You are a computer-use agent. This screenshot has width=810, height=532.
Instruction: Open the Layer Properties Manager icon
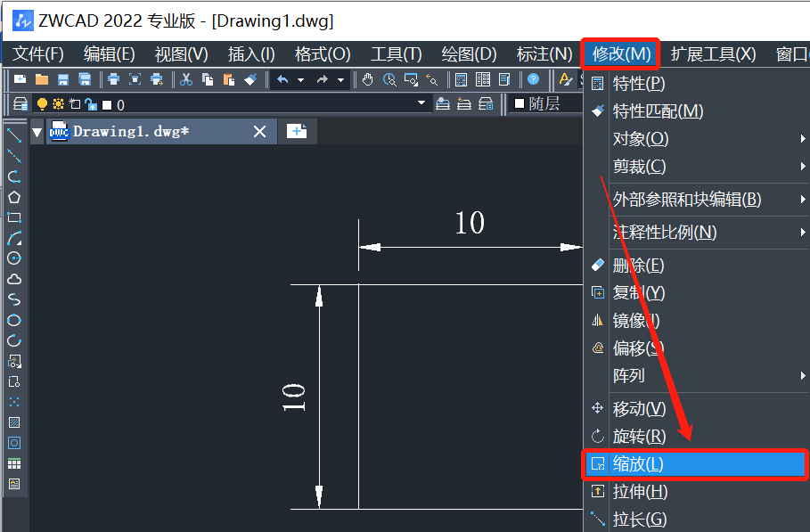click(x=20, y=104)
